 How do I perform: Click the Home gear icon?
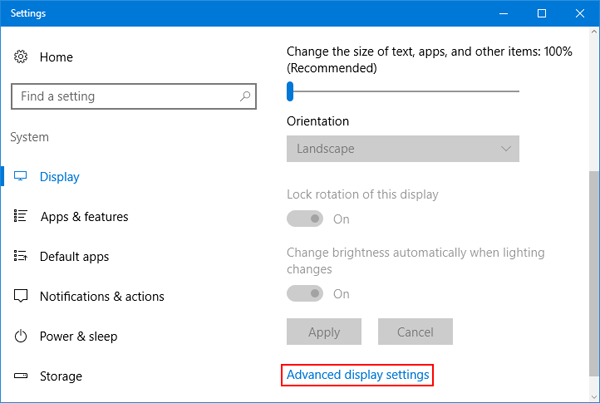[x=21, y=57]
